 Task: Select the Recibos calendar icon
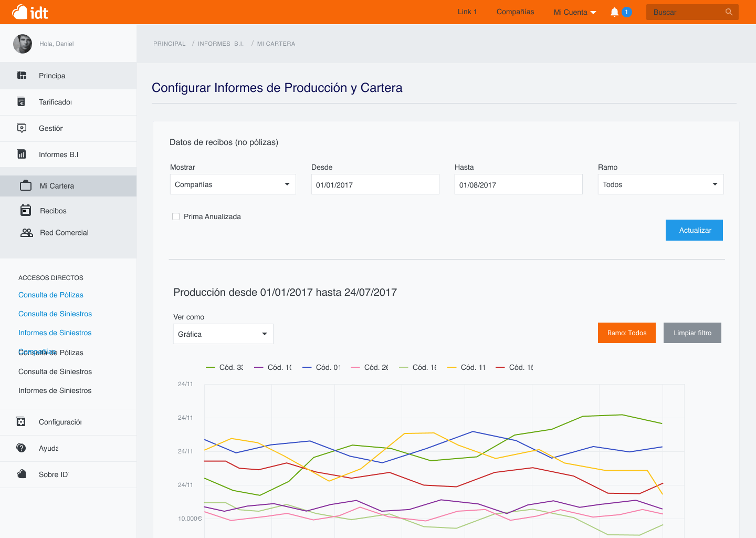coord(26,211)
